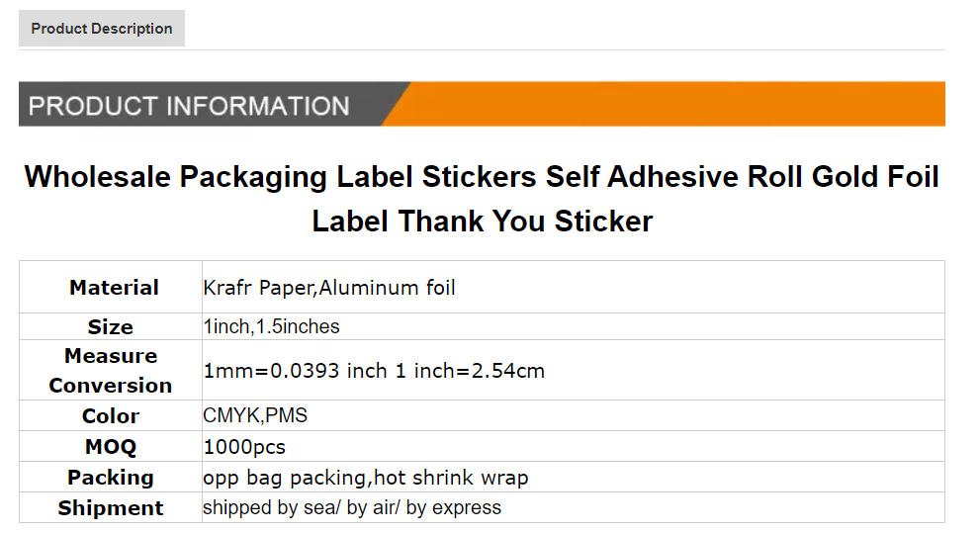Click the Packing row label
The image size is (980, 534).
111,477
